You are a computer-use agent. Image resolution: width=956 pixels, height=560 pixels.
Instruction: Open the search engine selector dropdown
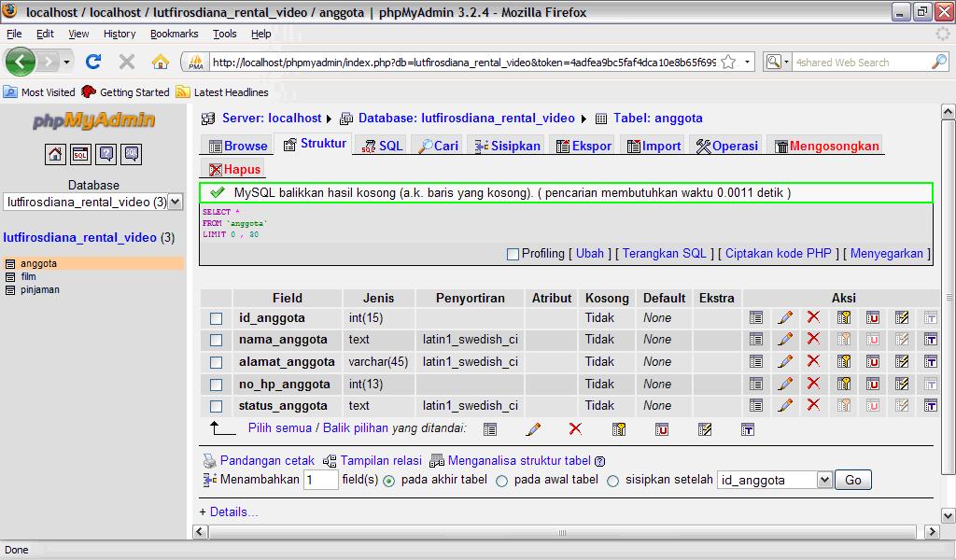click(778, 62)
